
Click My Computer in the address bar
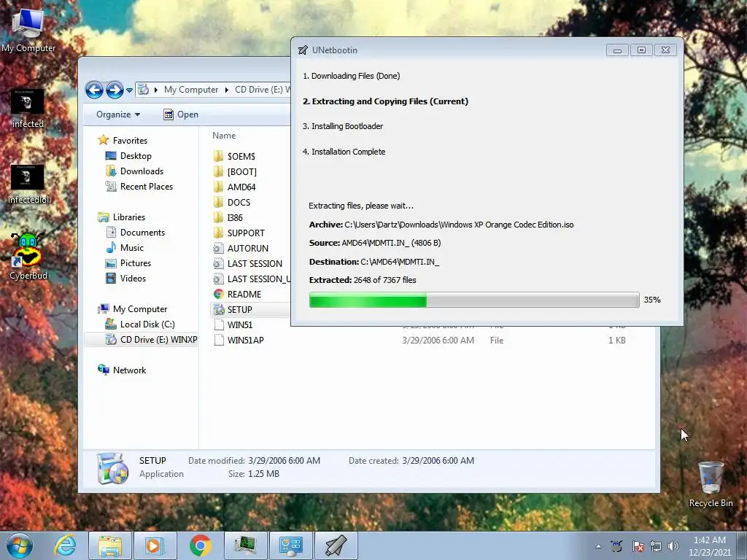(x=191, y=90)
